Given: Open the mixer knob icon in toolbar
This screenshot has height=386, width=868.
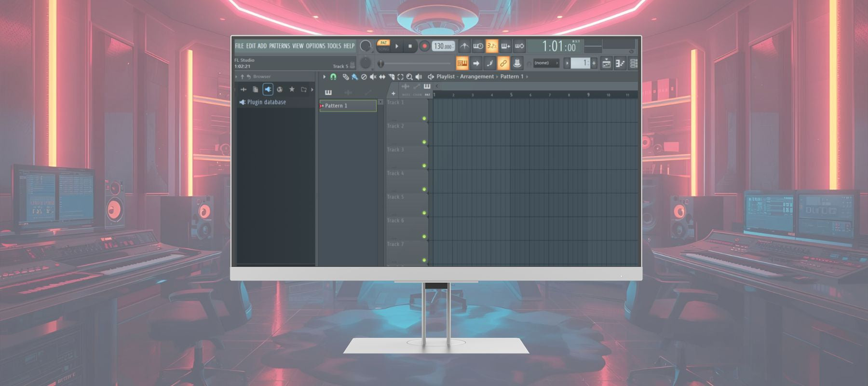Looking at the screenshot, I should (517, 63).
